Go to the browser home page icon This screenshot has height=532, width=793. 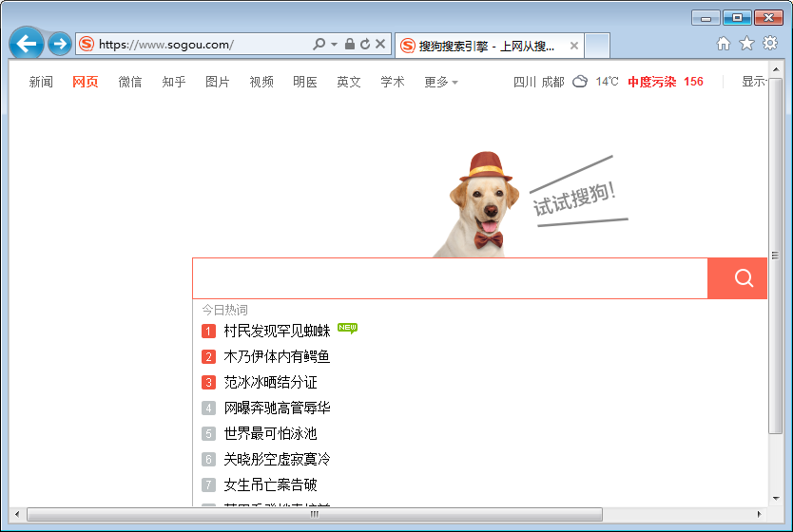(x=724, y=44)
